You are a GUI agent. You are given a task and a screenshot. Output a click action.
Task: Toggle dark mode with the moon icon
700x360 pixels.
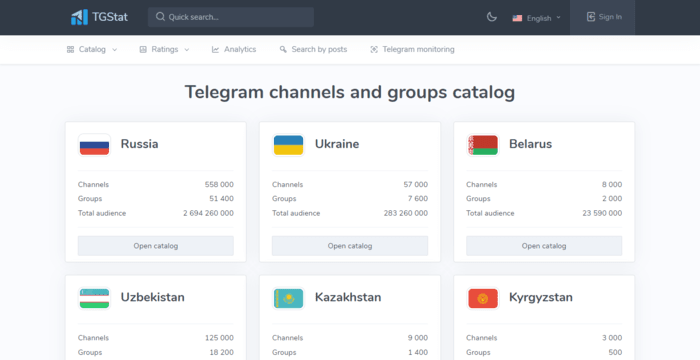click(x=492, y=17)
